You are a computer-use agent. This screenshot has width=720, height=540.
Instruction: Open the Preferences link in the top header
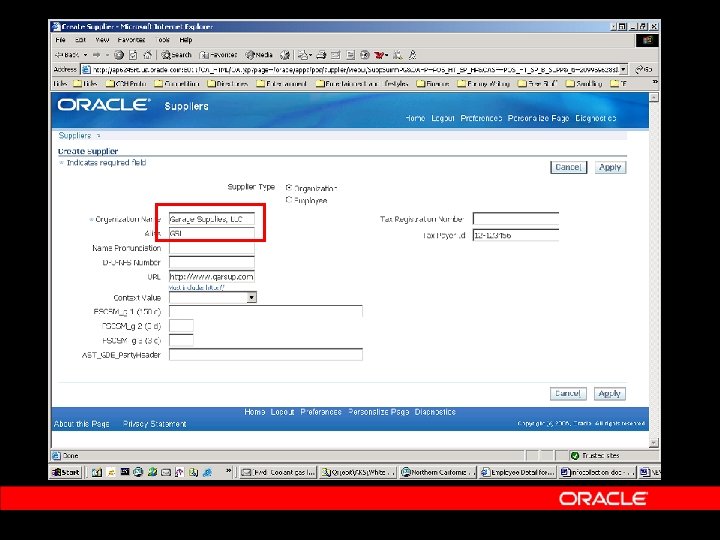click(x=481, y=118)
